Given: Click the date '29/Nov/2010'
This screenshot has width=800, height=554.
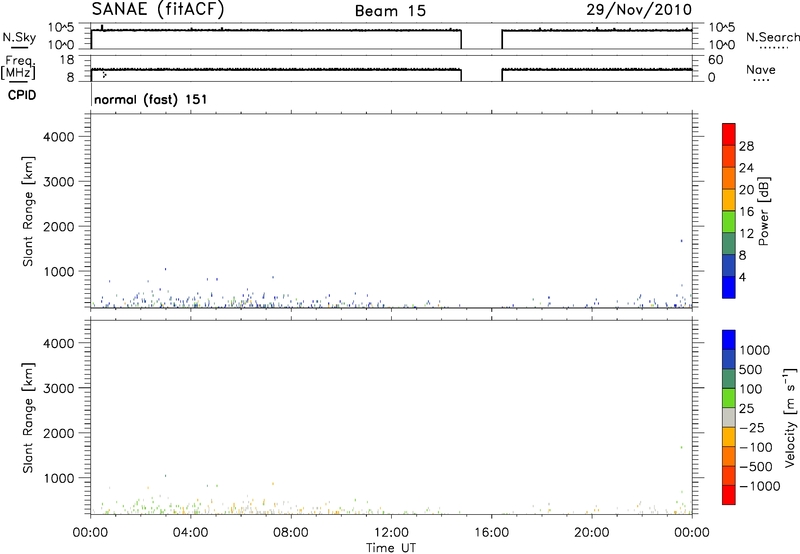Looking at the screenshot, I should pyautogui.click(x=639, y=10).
